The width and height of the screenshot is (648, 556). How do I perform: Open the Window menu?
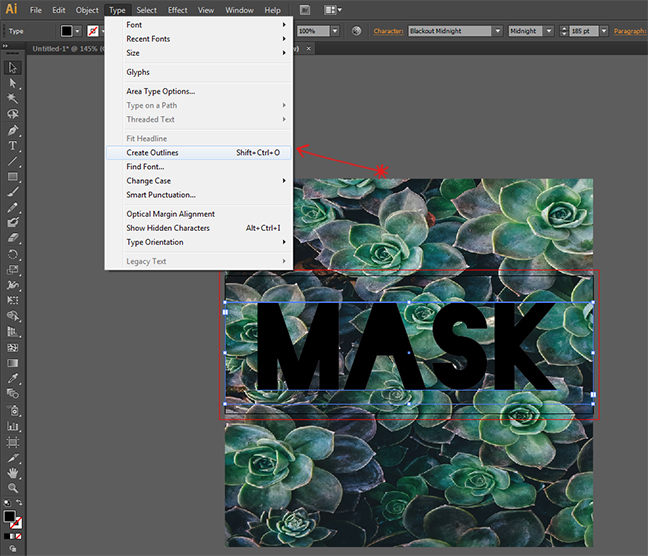239,10
